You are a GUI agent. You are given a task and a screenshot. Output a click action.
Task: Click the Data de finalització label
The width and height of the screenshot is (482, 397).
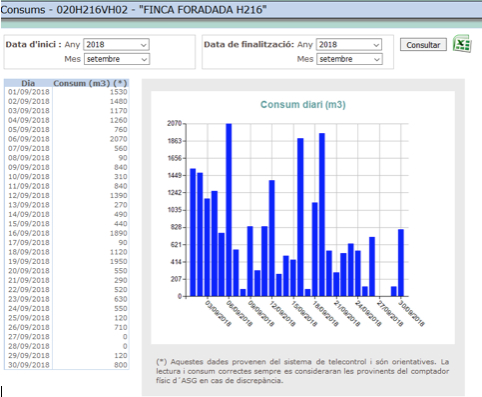[249, 44]
